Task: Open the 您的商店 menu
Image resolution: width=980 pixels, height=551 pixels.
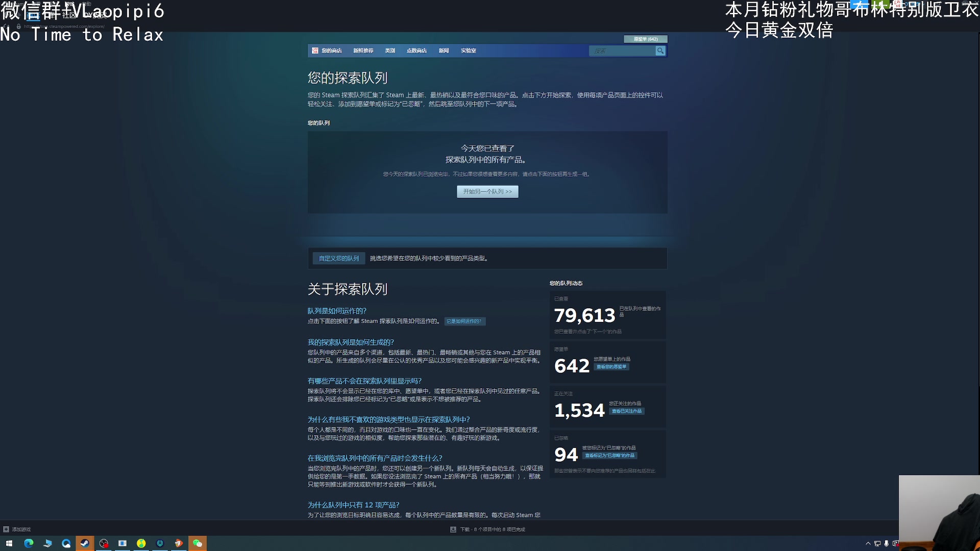Action: pyautogui.click(x=332, y=51)
